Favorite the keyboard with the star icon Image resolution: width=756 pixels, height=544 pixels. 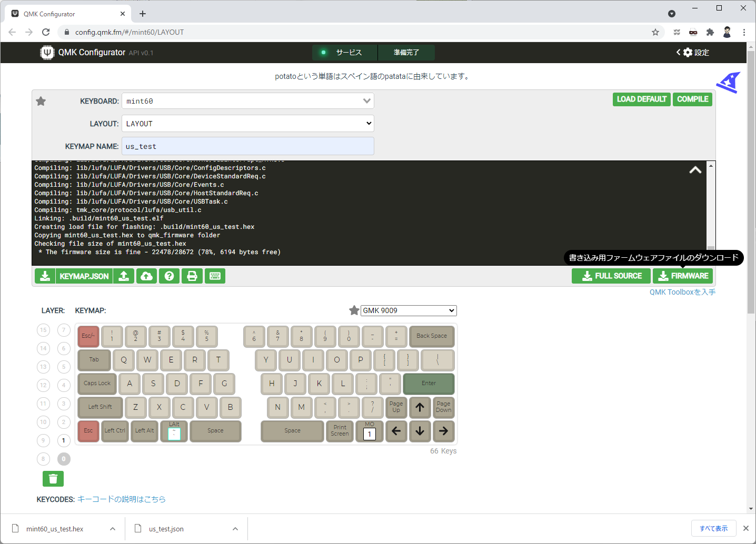tap(41, 101)
